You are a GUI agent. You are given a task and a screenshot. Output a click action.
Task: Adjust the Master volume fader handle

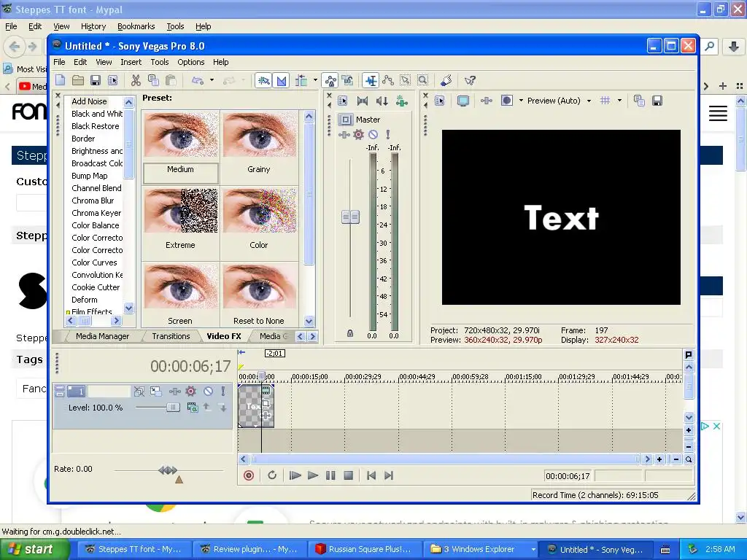coord(351,217)
